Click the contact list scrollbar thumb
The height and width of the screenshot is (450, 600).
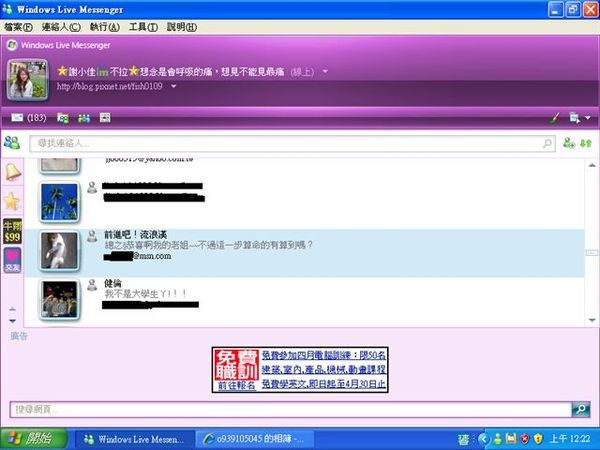[592, 253]
